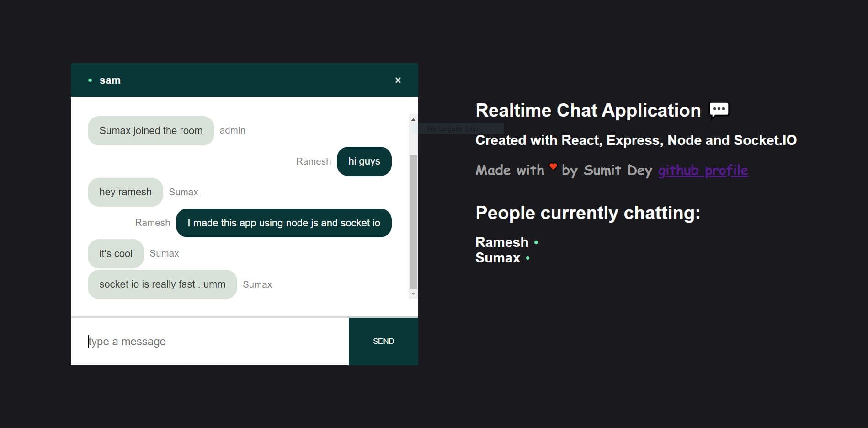Click the message about node js and socket io
868x428 pixels.
coord(283,223)
